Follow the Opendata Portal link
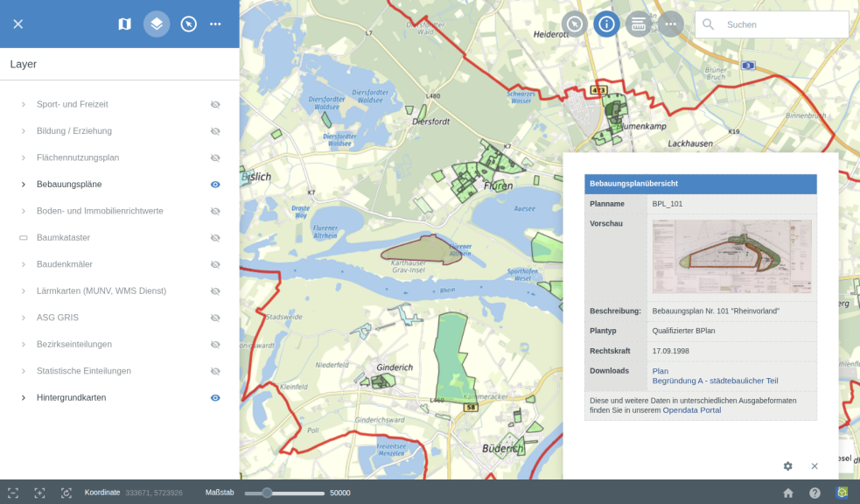Screen dimensions: 860x504 pyautogui.click(x=691, y=410)
